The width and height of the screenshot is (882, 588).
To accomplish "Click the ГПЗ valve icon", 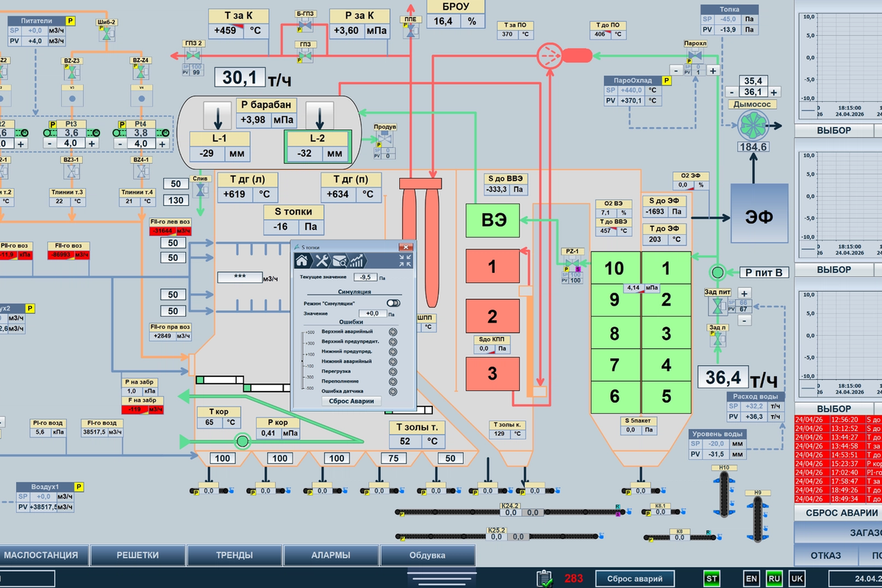I will pyautogui.click(x=306, y=56).
